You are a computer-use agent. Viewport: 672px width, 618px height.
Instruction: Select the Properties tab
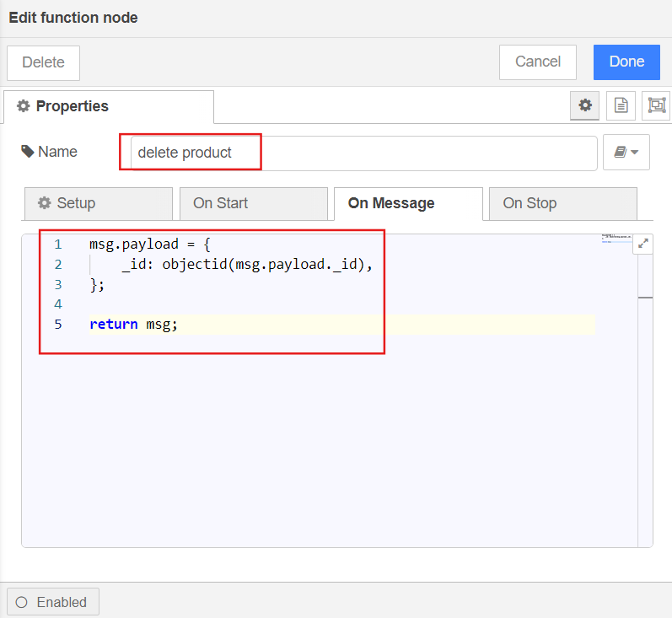pyautogui.click(x=108, y=106)
